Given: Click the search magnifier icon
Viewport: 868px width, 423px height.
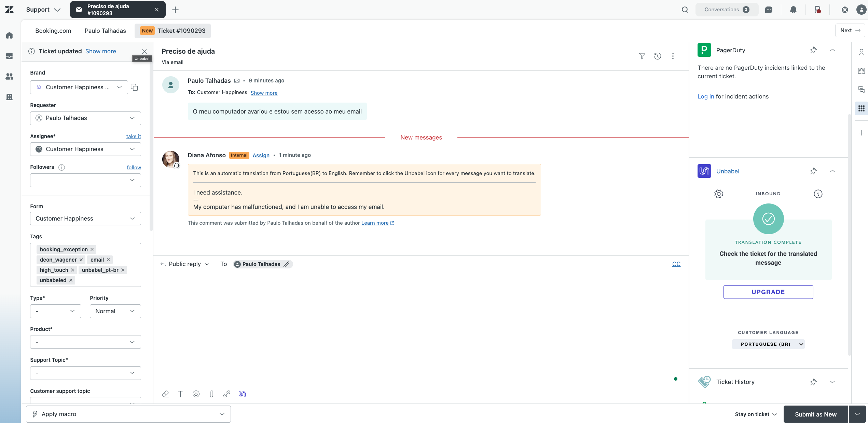Looking at the screenshot, I should pos(685,10).
